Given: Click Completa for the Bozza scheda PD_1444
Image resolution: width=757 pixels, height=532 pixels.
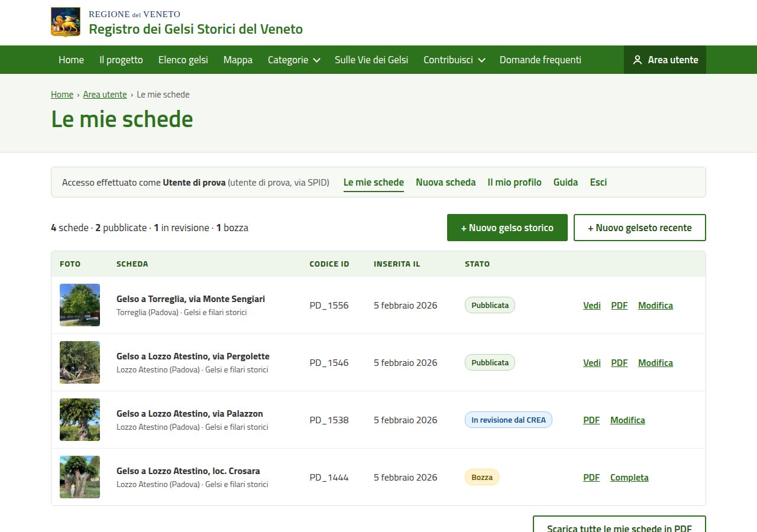Looking at the screenshot, I should pos(629,478).
